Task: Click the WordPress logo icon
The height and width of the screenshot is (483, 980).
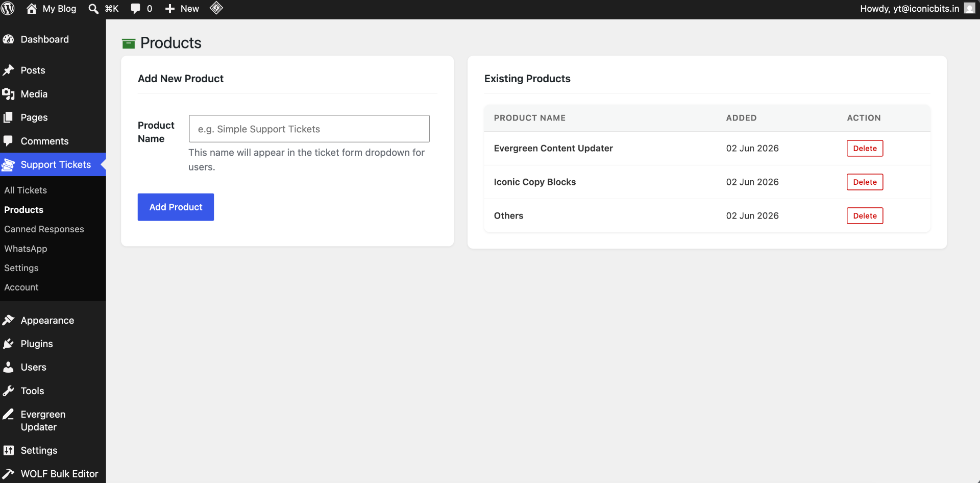Action: [x=8, y=9]
